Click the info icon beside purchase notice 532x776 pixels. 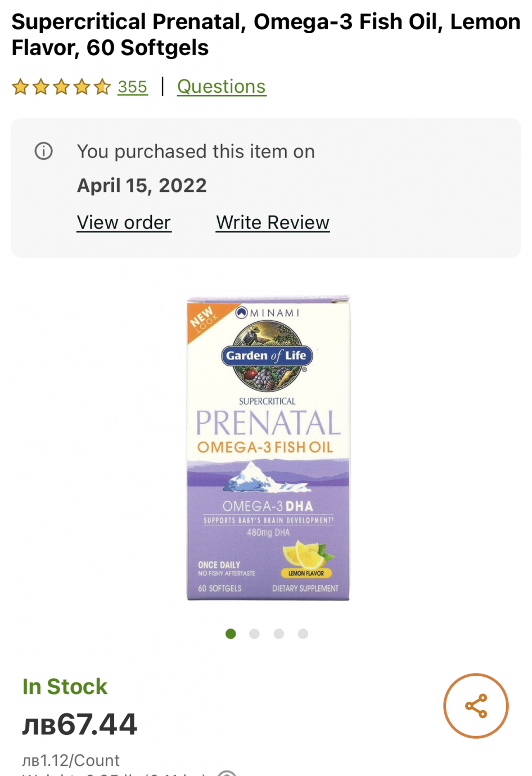(x=44, y=151)
